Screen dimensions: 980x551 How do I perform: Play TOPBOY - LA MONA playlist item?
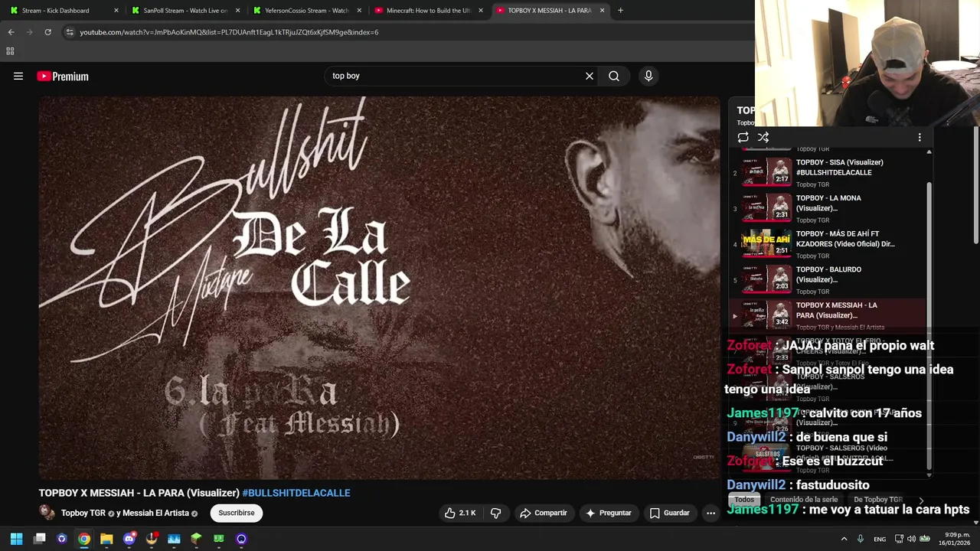(827, 208)
